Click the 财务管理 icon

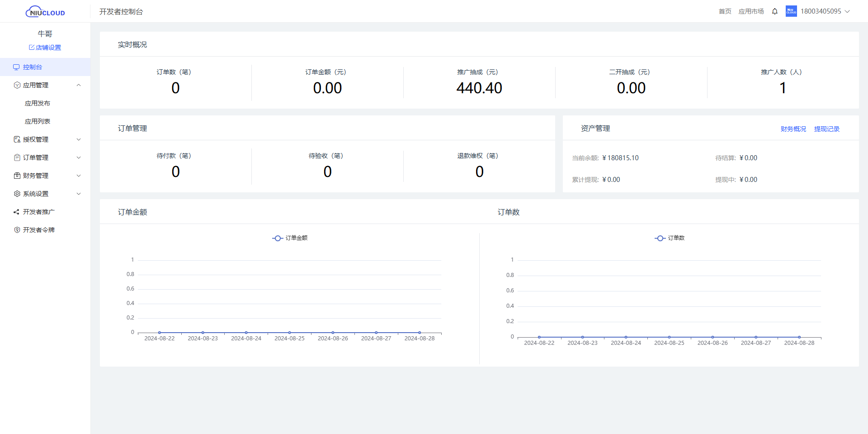(x=17, y=176)
